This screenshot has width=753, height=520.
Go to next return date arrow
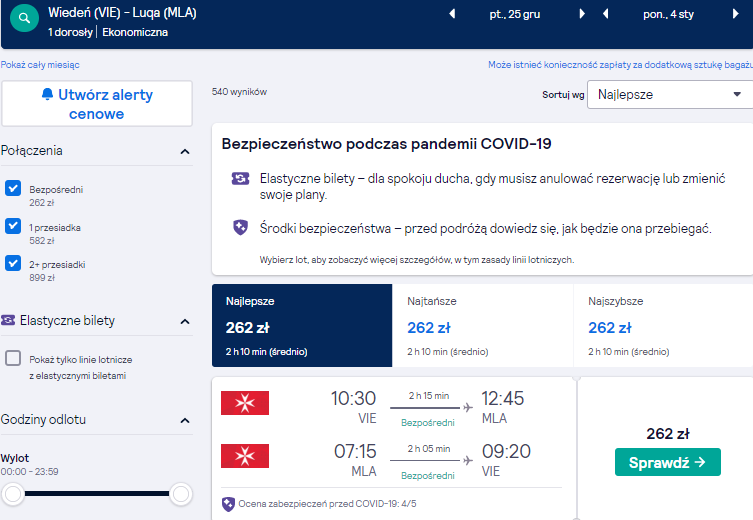735,14
